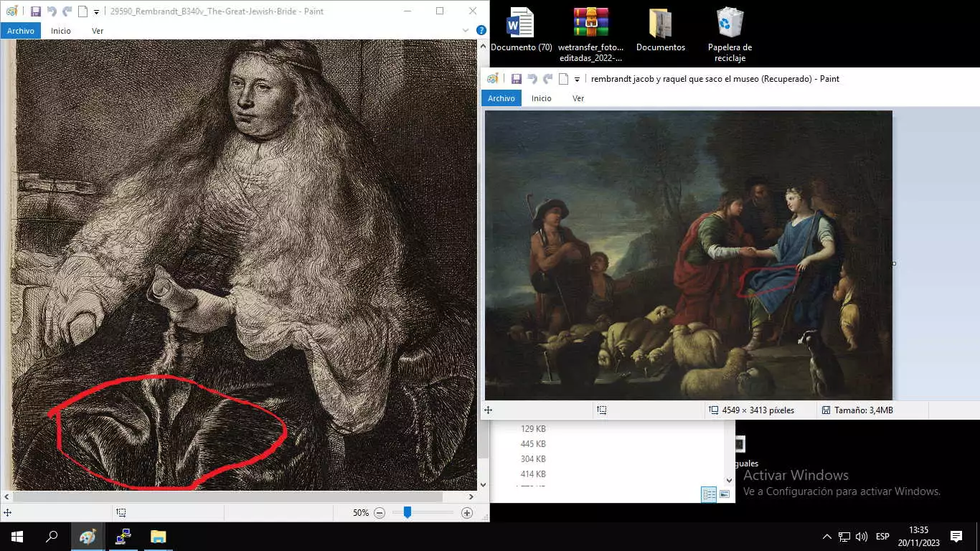Click Undo in the Great-Jewish-Bride Paint window

[x=52, y=11]
